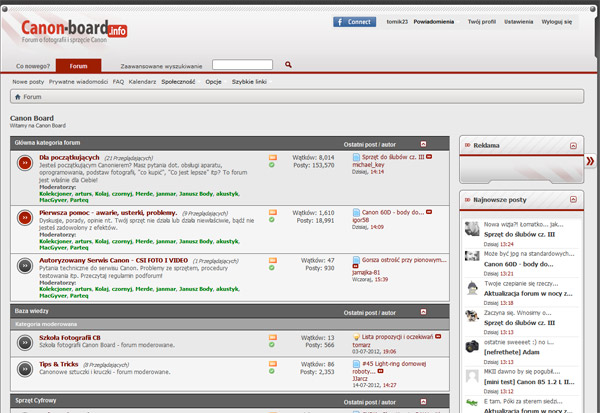The image size is (600, 413).
Task: Collapse the Główna kategoria forum section
Action: [x=424, y=143]
